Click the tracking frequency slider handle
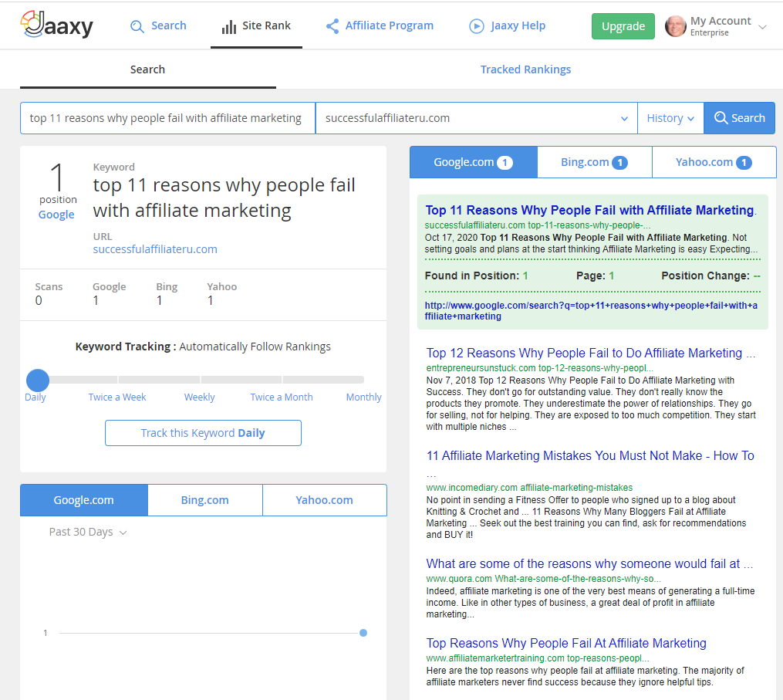 point(38,380)
